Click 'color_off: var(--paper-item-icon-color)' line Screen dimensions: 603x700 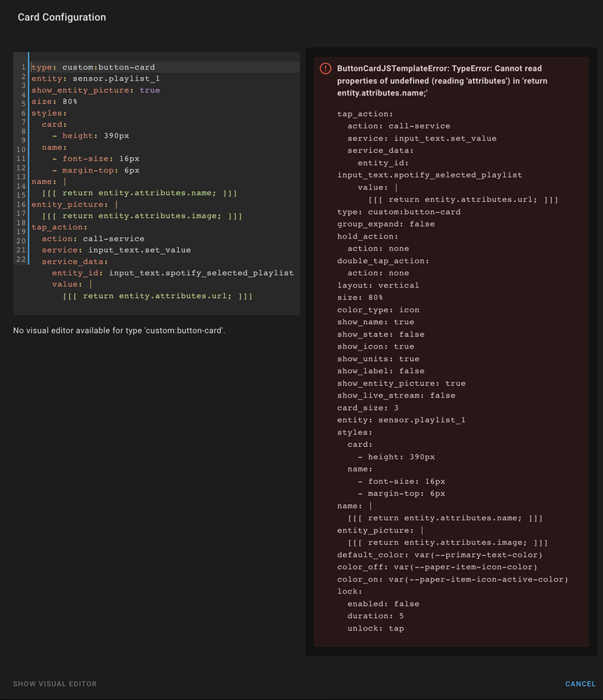point(437,567)
